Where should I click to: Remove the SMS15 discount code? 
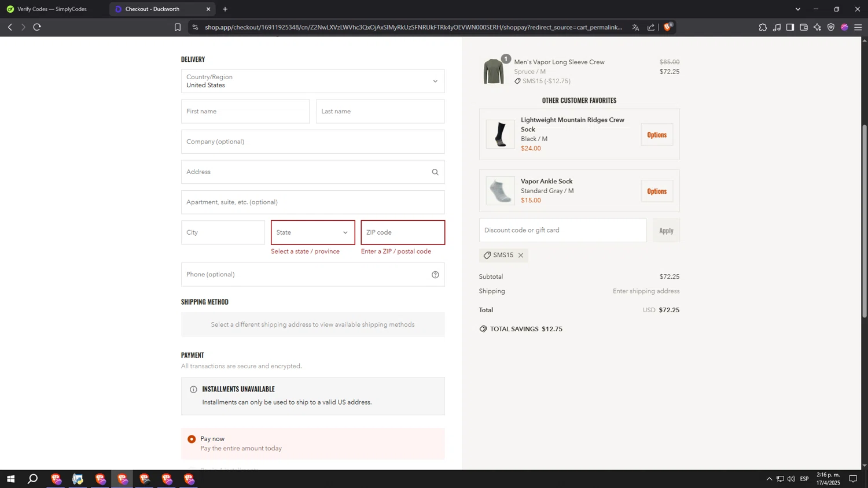521,256
